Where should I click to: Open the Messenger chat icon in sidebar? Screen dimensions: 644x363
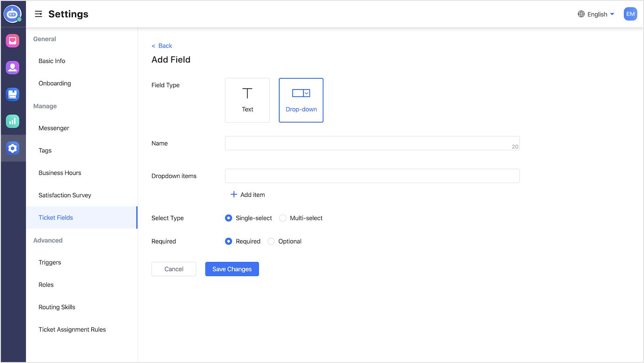tap(12, 40)
